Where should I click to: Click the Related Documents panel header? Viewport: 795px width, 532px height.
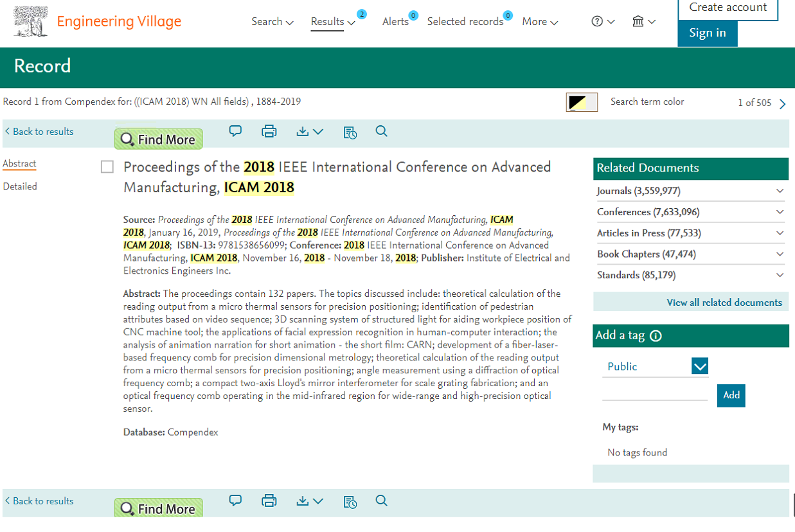691,168
